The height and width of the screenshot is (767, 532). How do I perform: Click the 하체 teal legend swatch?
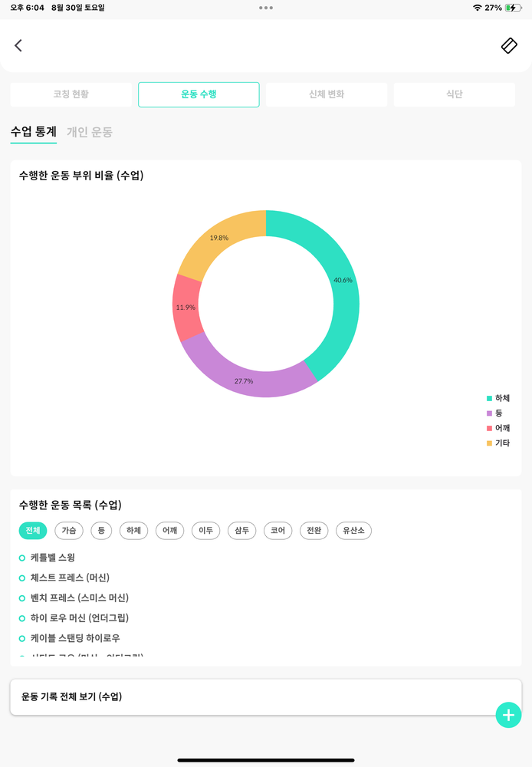[489, 398]
